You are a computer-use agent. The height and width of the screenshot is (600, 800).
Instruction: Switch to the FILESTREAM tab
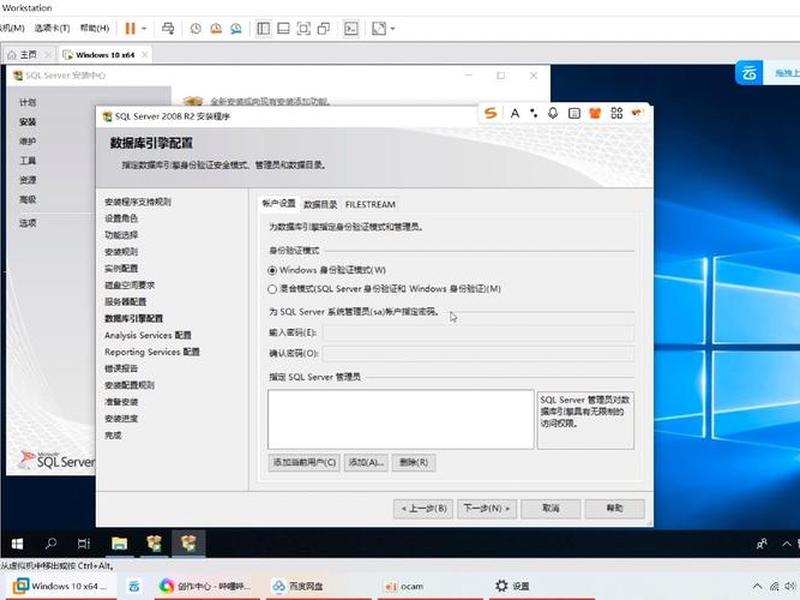point(370,205)
